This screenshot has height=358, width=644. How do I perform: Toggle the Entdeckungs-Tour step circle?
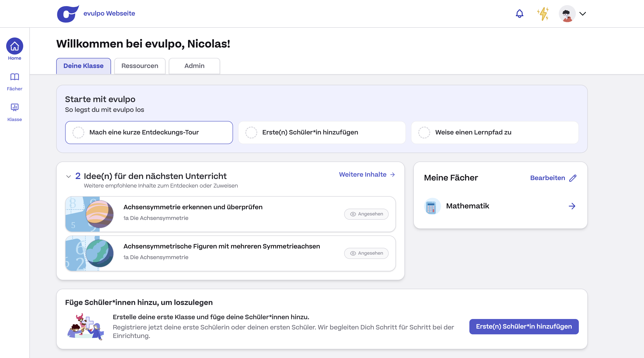click(78, 132)
